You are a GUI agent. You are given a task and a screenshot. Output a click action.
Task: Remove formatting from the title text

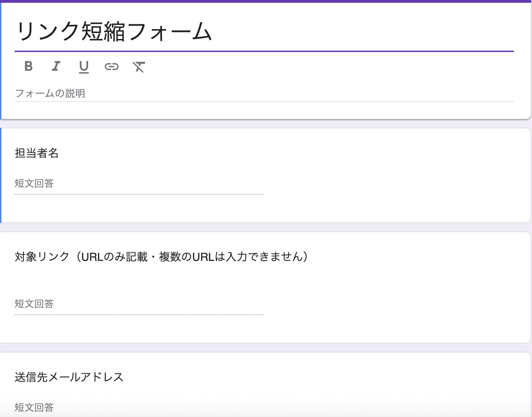pyautogui.click(x=139, y=66)
